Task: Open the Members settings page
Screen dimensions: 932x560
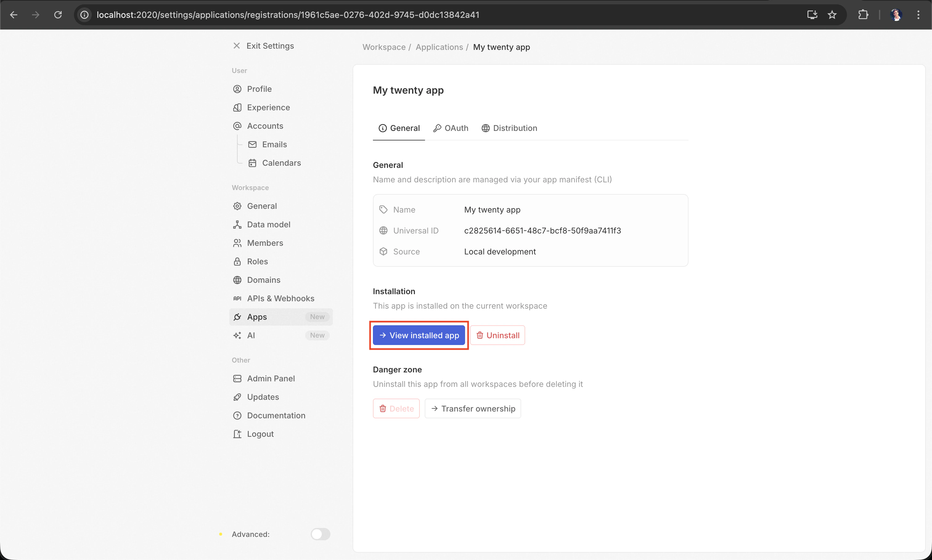Action: pos(265,243)
